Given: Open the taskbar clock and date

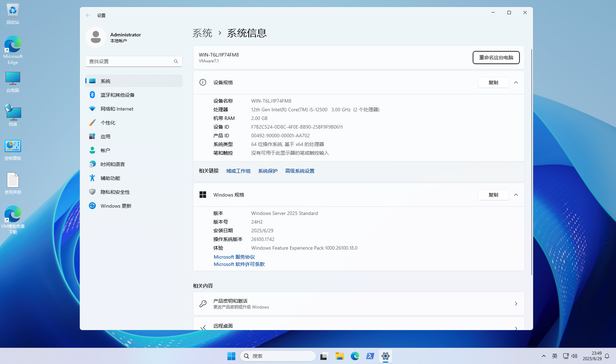Looking at the screenshot, I should pos(592,356).
